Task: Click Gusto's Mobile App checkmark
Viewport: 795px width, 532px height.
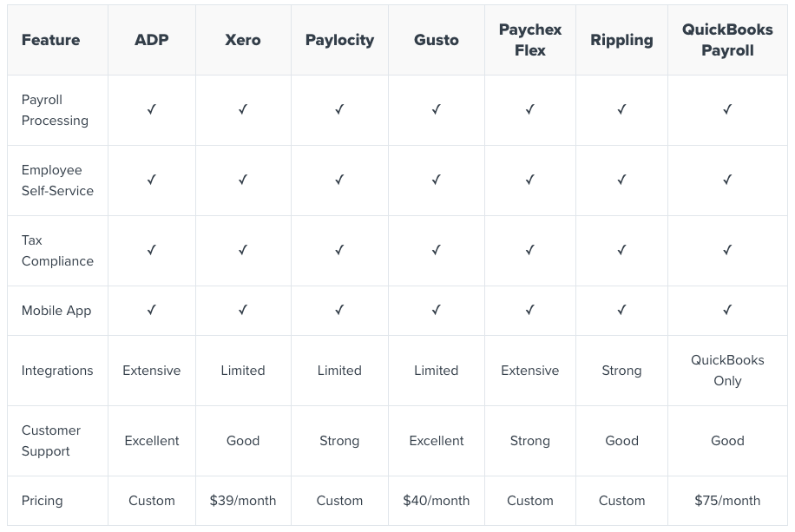Action: [x=437, y=310]
